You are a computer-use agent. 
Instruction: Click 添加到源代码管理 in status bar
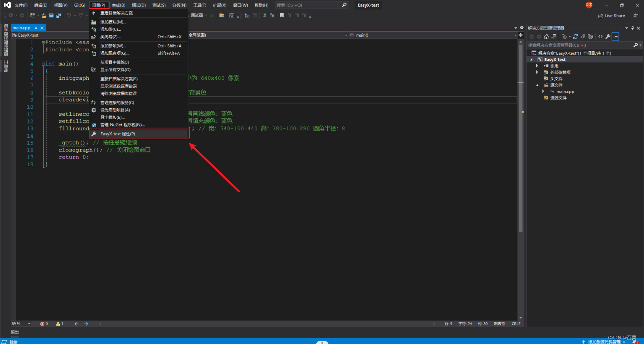coord(603,342)
